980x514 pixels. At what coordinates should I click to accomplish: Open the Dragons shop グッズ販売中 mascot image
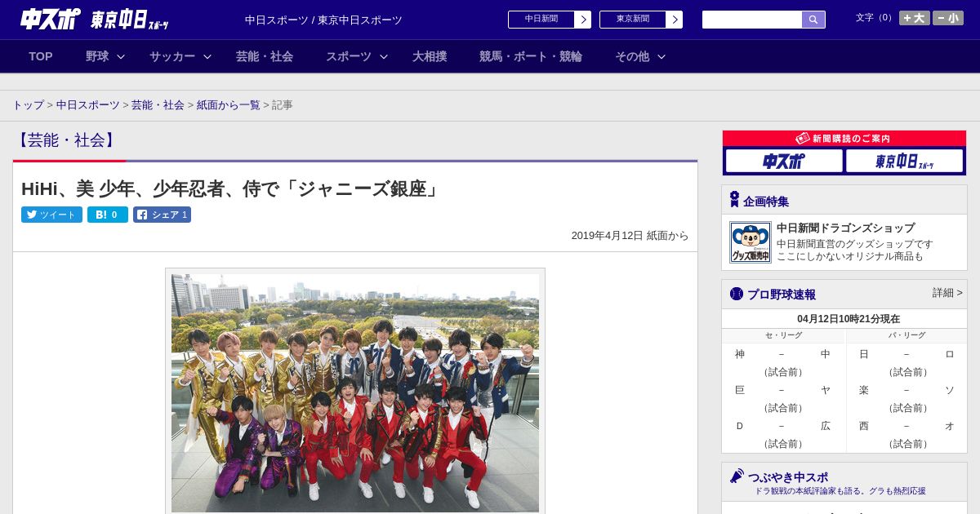(x=750, y=242)
